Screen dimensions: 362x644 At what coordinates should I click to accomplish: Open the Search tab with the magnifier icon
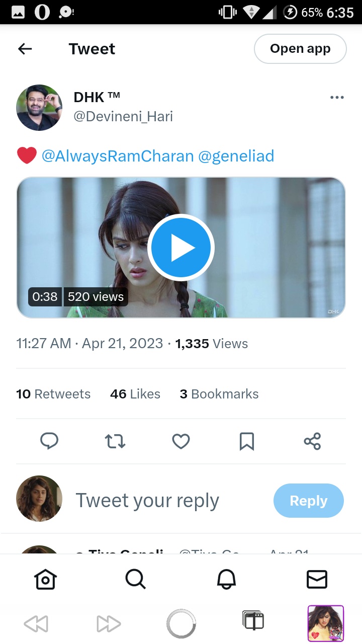click(135, 580)
